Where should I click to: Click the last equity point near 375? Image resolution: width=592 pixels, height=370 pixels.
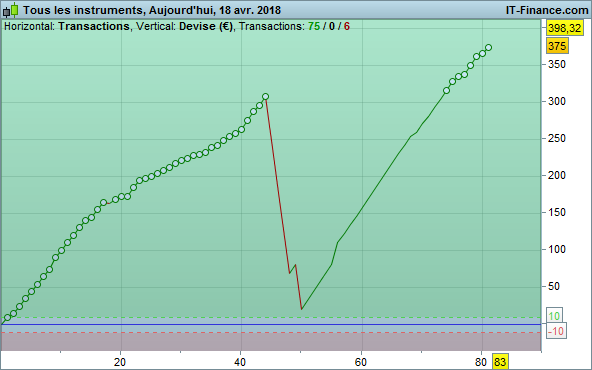(488, 48)
